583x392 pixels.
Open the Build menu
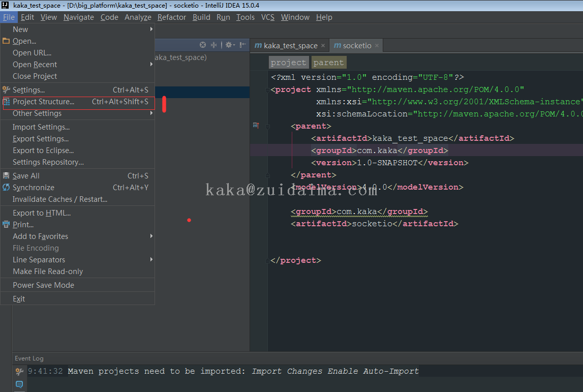tap(201, 17)
